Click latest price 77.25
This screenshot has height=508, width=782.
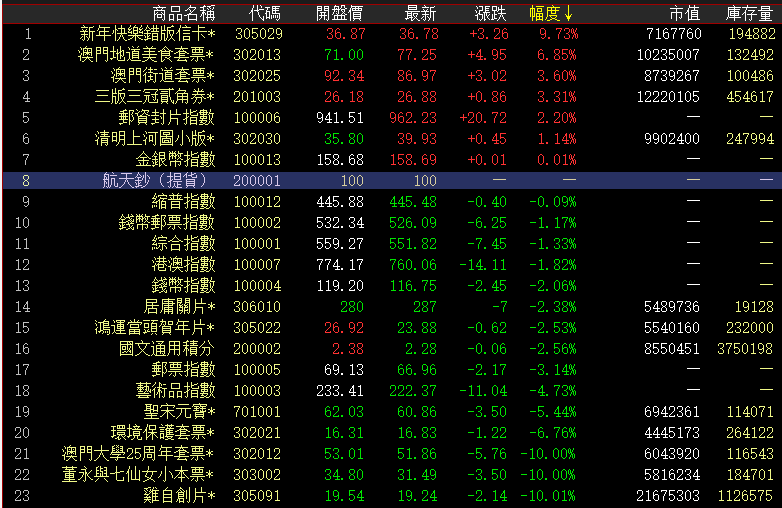tap(416, 55)
